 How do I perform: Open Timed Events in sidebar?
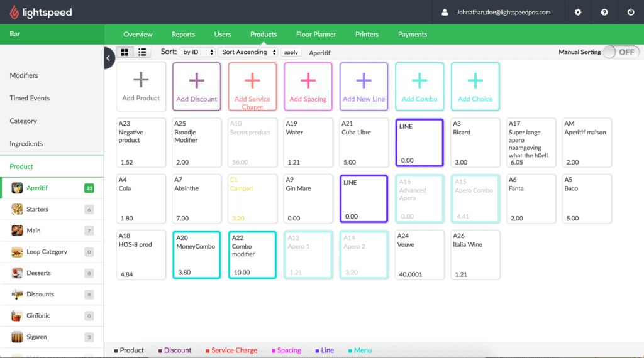click(x=30, y=98)
